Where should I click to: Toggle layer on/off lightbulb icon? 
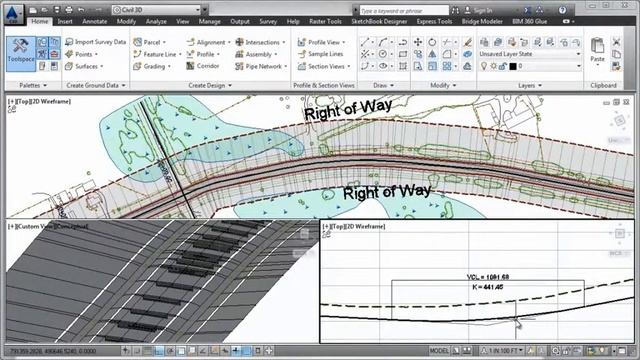tap(484, 66)
